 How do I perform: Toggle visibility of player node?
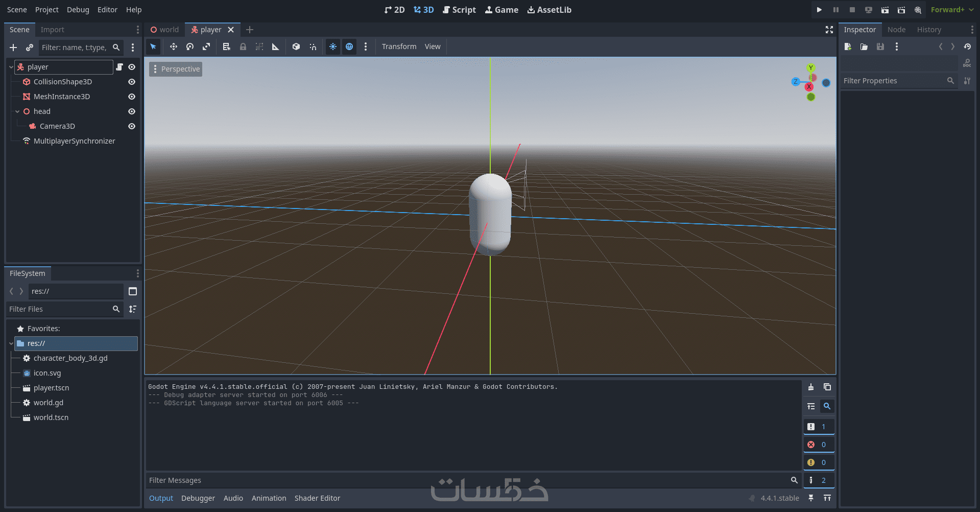[x=132, y=67]
